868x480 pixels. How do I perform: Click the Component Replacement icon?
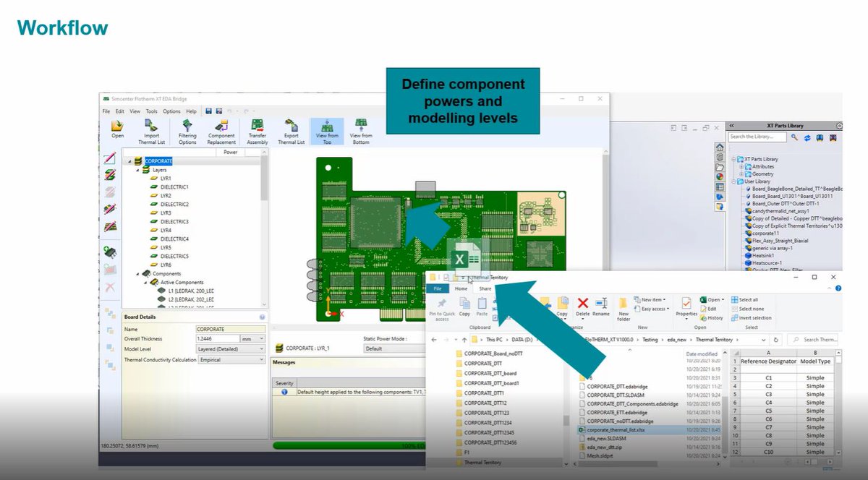(x=221, y=126)
